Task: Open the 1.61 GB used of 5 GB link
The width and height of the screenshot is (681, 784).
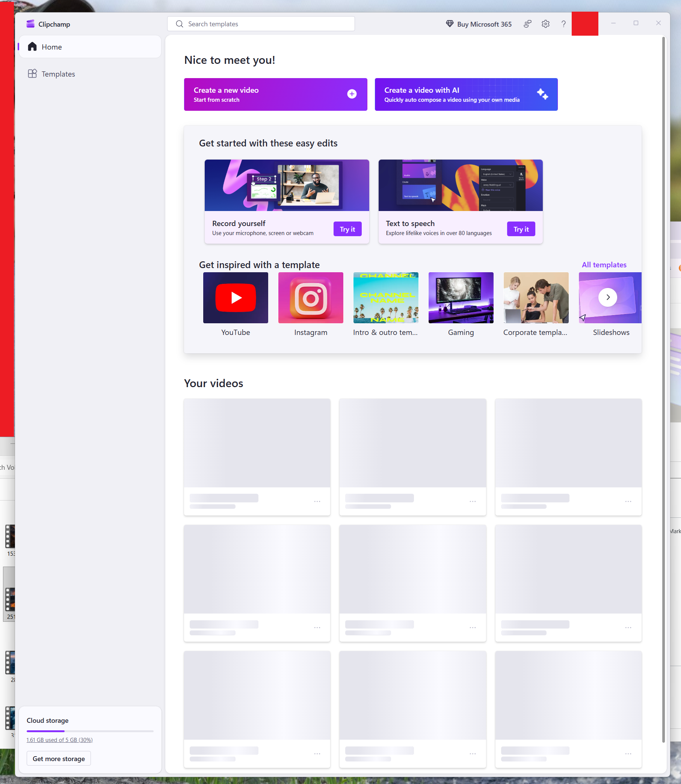Action: point(60,740)
